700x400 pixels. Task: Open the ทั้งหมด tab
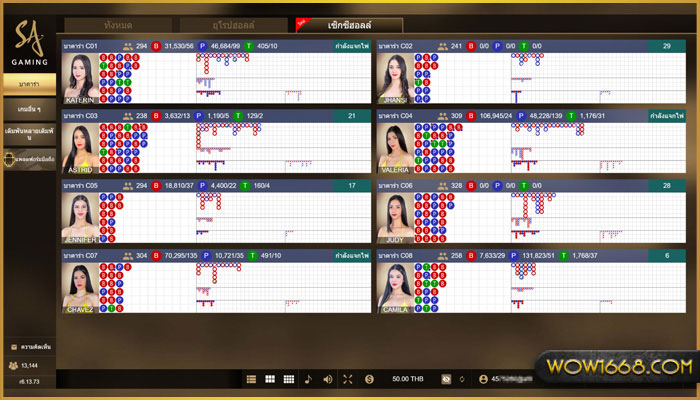click(116, 24)
